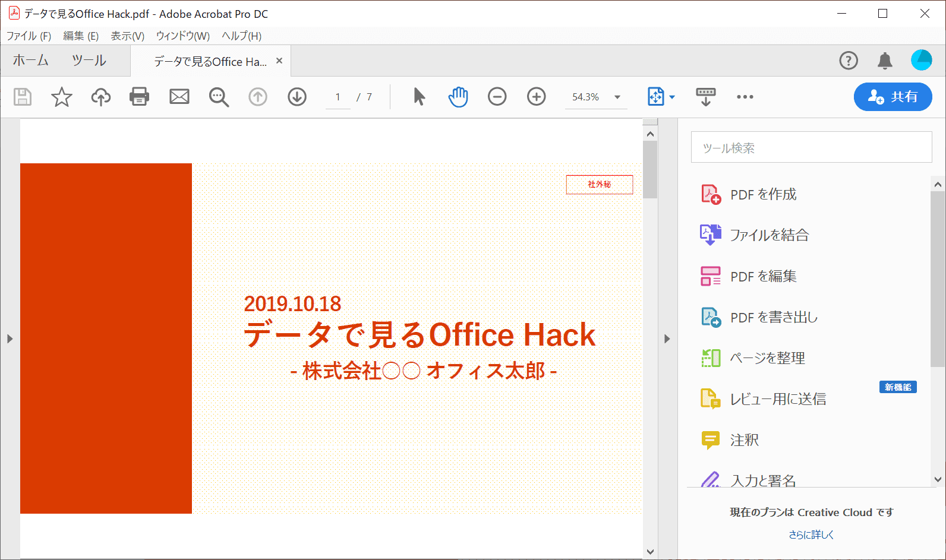Add file to starred with star icon

62,97
